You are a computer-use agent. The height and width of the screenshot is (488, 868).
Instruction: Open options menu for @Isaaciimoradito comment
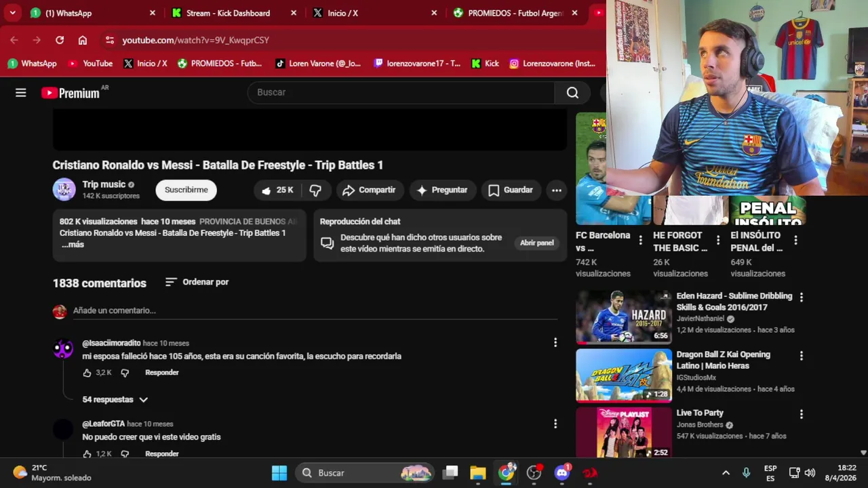(x=555, y=343)
